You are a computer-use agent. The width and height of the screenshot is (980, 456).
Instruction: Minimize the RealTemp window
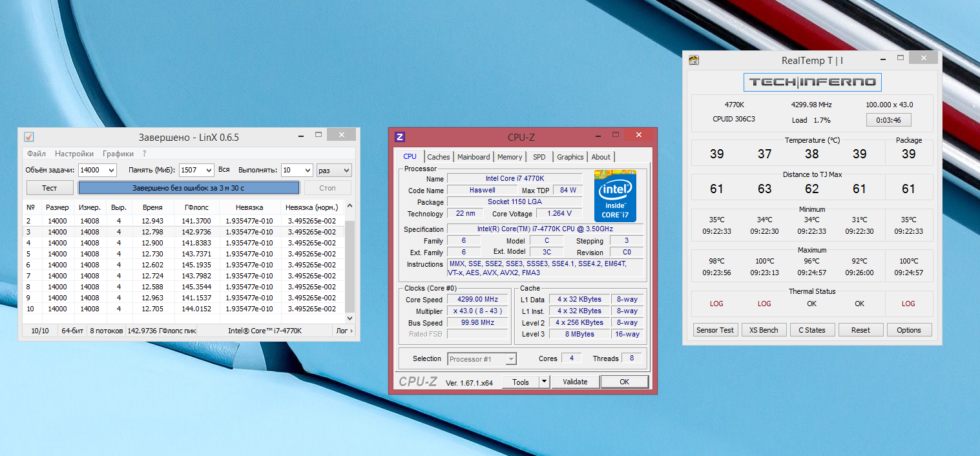883,59
